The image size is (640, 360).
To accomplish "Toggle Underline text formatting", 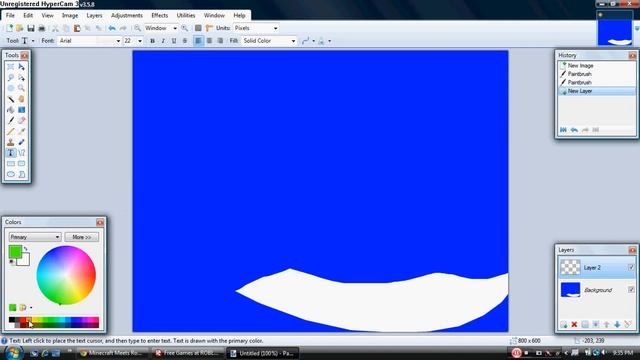I will click(174, 41).
